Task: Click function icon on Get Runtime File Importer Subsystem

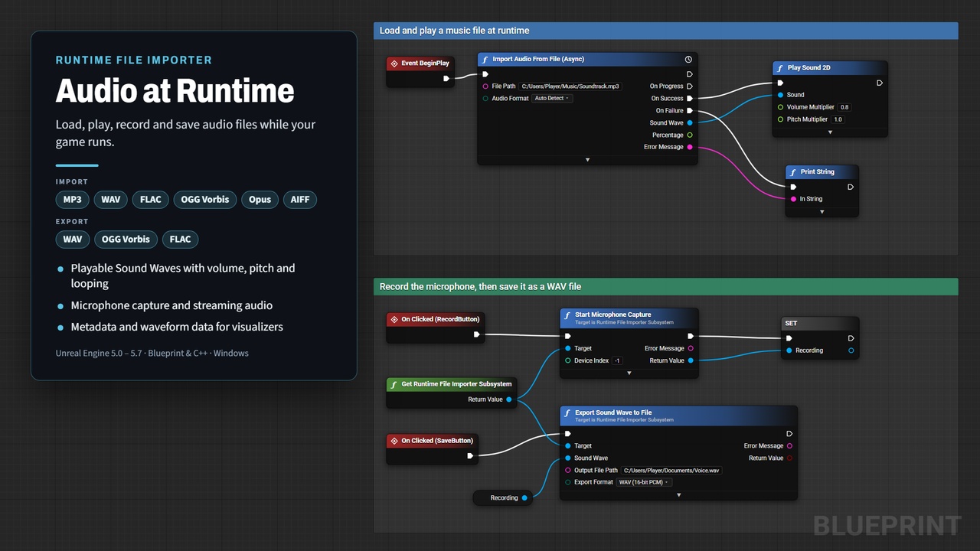Action: click(394, 384)
